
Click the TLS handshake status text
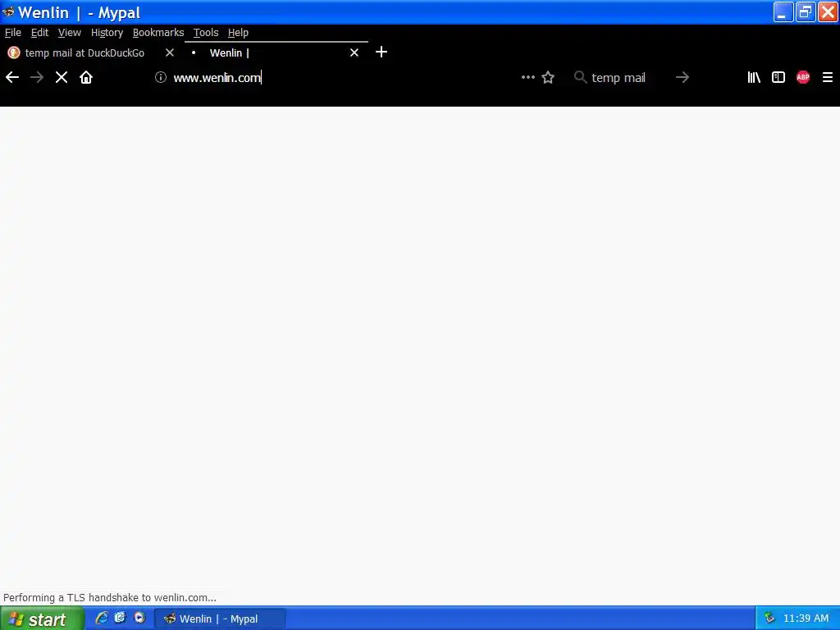[x=110, y=597]
